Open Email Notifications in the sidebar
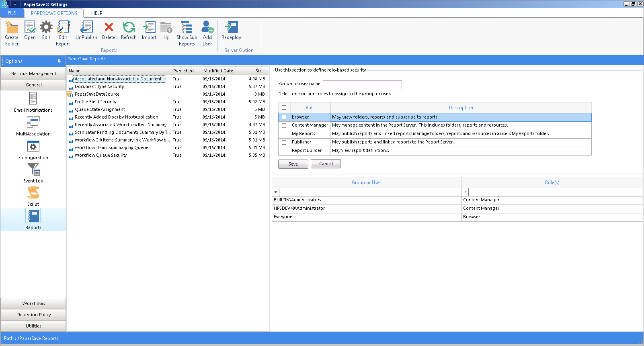Screen dimensions: 644x346 (x=33, y=102)
